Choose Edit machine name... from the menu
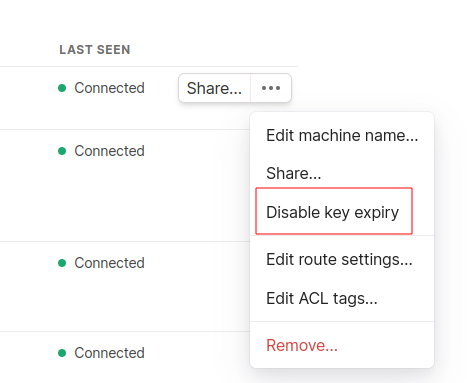 pyautogui.click(x=342, y=135)
